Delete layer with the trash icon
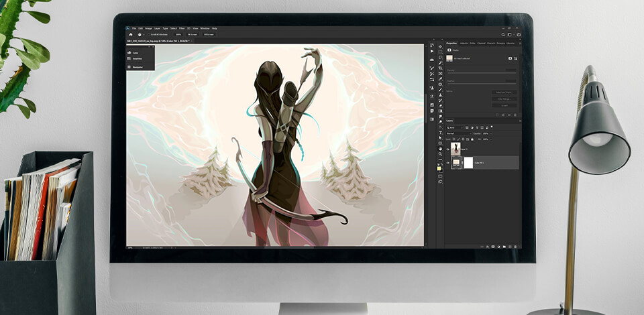The image size is (644, 315). (x=515, y=247)
